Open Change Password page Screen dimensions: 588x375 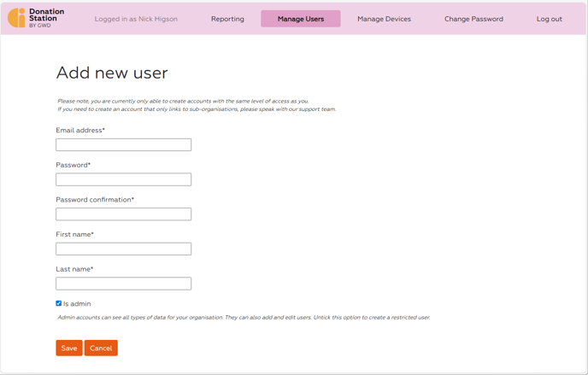[473, 19]
